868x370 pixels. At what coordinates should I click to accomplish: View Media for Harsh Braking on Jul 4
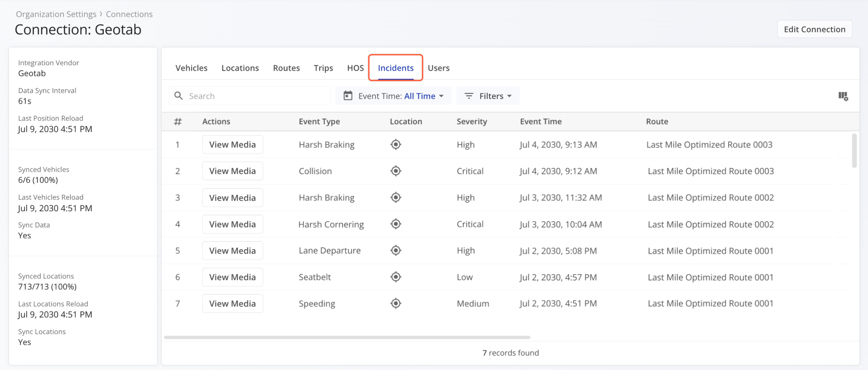coord(232,144)
